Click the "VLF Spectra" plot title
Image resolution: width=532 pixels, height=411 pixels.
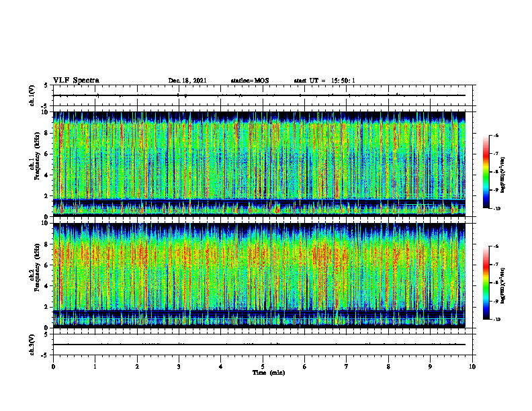pyautogui.click(x=76, y=80)
